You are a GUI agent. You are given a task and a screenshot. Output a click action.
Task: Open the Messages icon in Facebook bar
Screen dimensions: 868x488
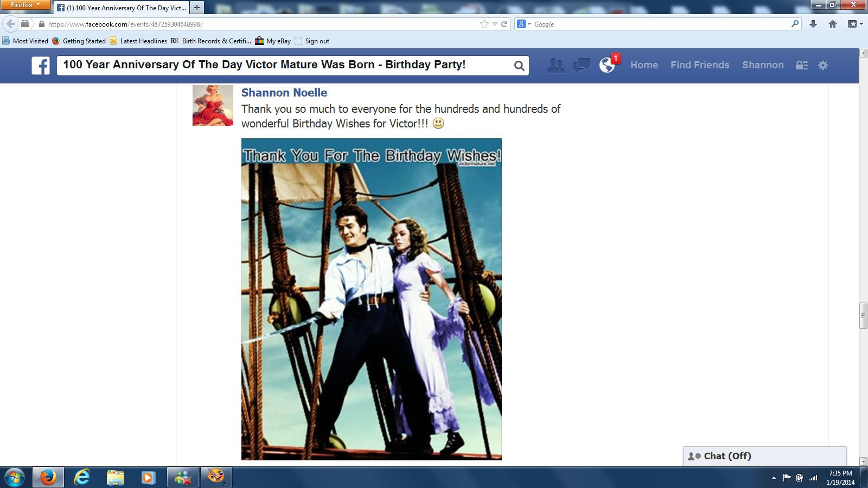[582, 65]
